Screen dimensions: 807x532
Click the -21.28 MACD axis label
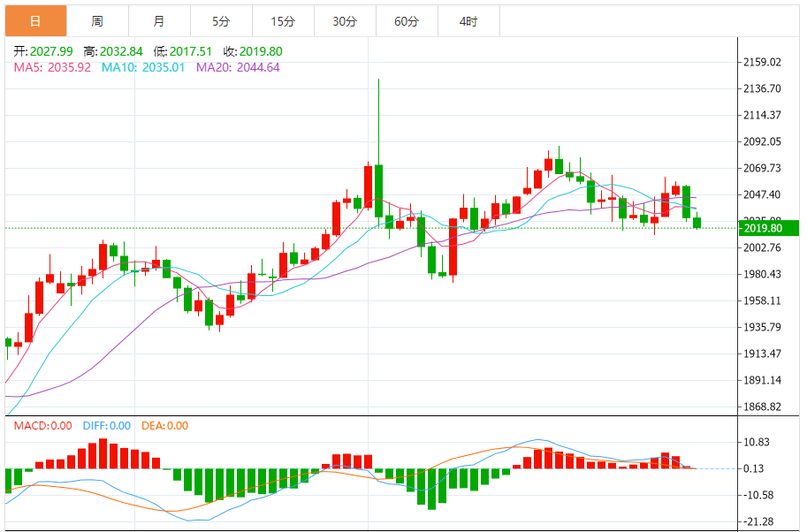(x=757, y=521)
